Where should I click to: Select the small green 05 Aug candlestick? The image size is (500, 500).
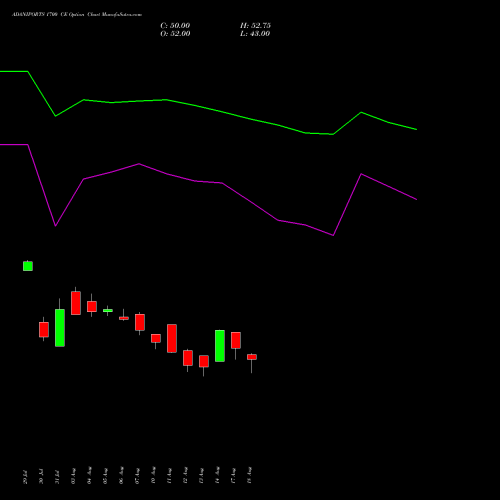click(x=108, y=311)
